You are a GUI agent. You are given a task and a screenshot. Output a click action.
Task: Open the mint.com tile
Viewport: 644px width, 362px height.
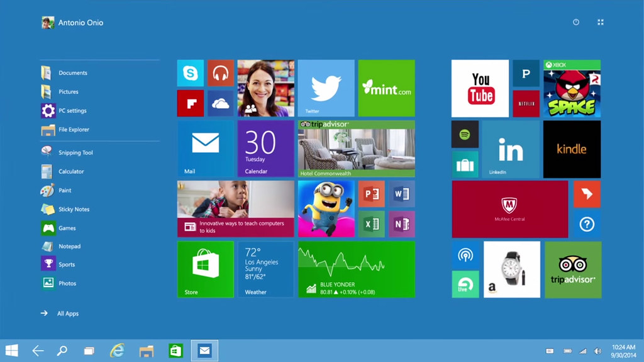coord(387,88)
